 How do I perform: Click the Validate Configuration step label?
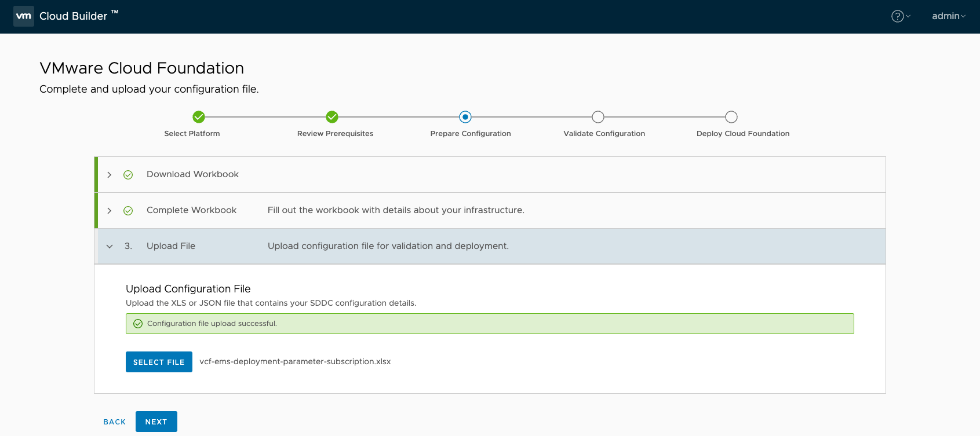(604, 134)
